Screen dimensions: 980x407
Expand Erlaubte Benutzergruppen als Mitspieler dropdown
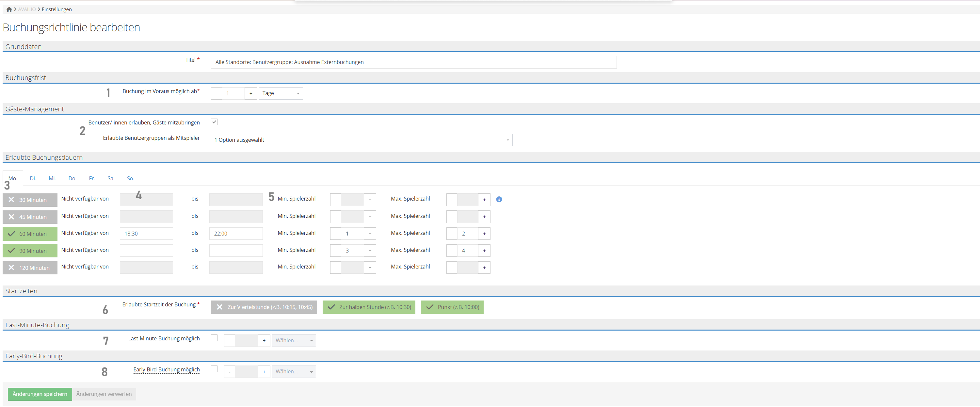pos(361,140)
